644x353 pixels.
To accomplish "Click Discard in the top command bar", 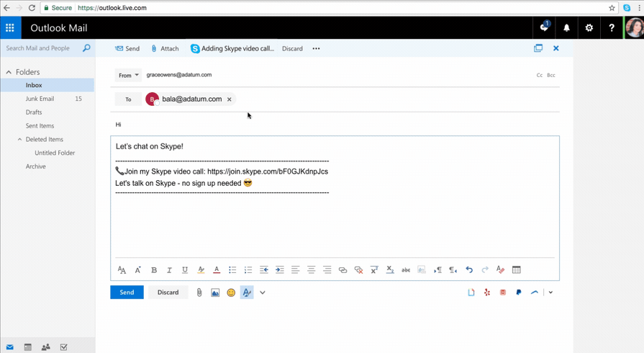I will (x=292, y=48).
